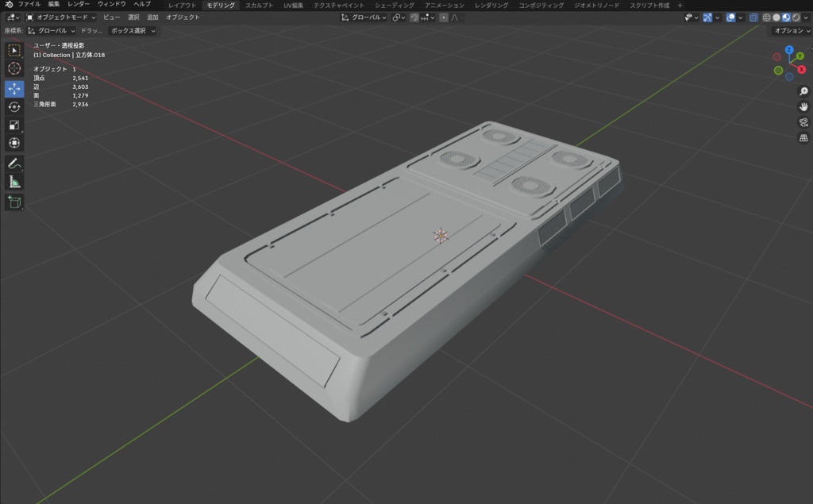Toggle show overlays button
Viewport: 813px width, 504px height.
click(730, 17)
